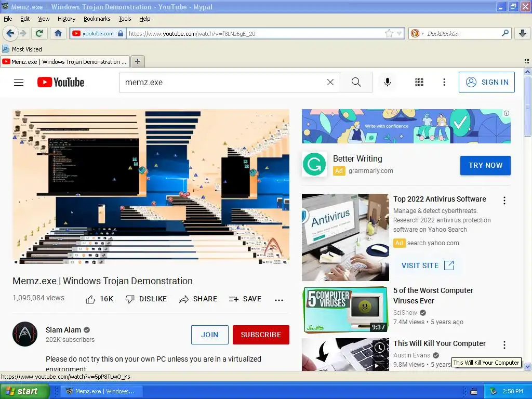Like the video with thumbs up icon
This screenshot has height=399, width=532.
click(90, 299)
